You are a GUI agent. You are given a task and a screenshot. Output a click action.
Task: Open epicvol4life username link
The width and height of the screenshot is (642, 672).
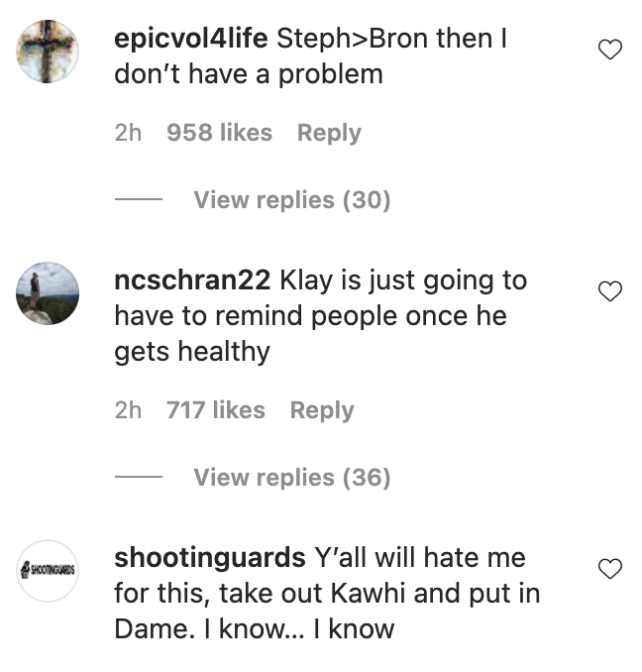pyautogui.click(x=191, y=39)
